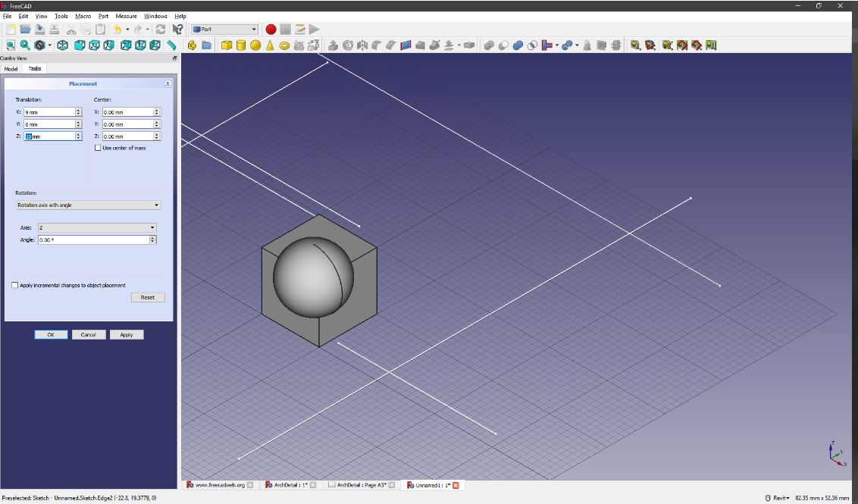Open the Help menu
The image size is (858, 504).
[x=180, y=17]
